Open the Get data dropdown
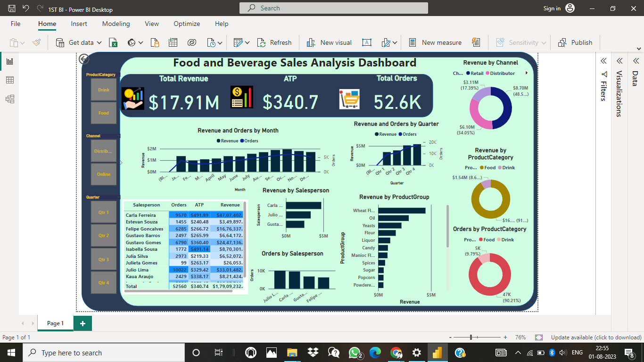Image resolution: width=644 pixels, height=362 pixels. click(99, 42)
